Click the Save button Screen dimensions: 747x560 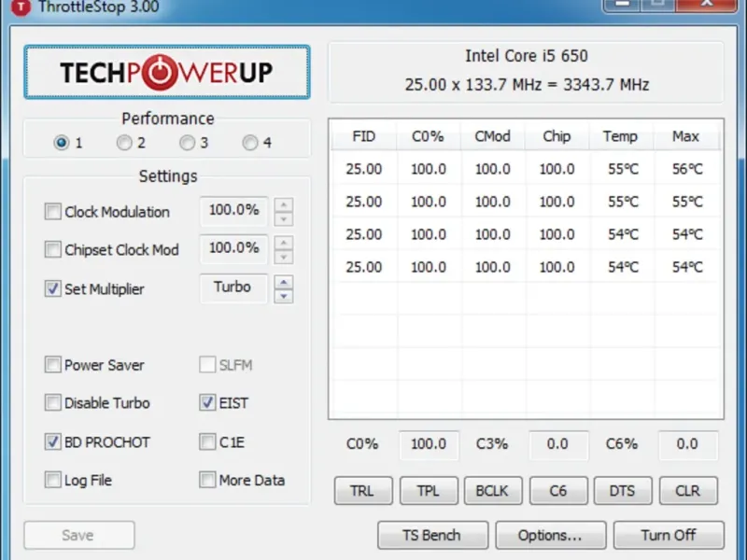click(79, 535)
